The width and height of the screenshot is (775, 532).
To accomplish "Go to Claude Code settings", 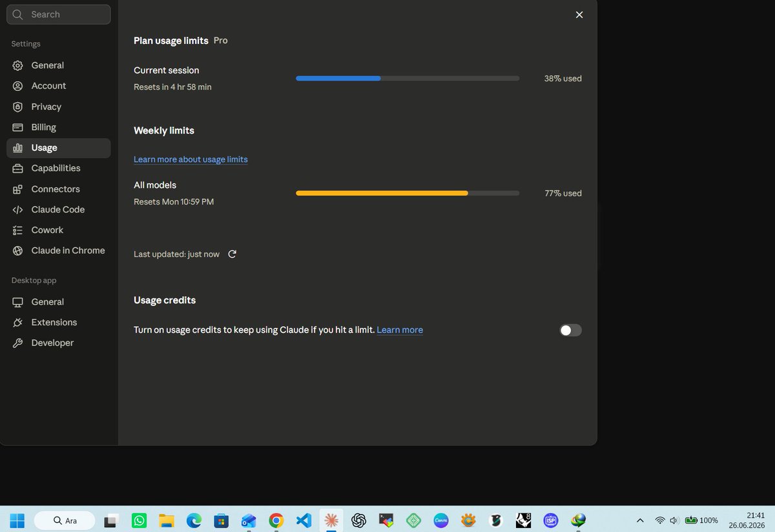I will coord(59,210).
